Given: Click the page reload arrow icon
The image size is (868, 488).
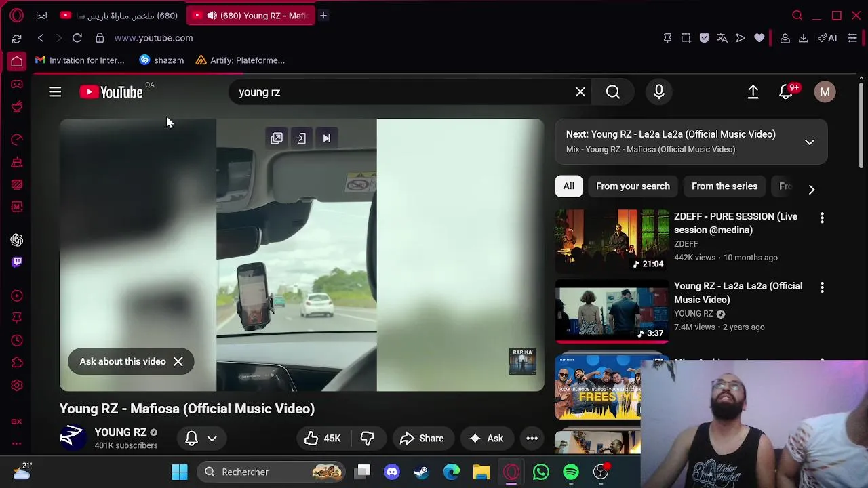Looking at the screenshot, I should [77, 38].
